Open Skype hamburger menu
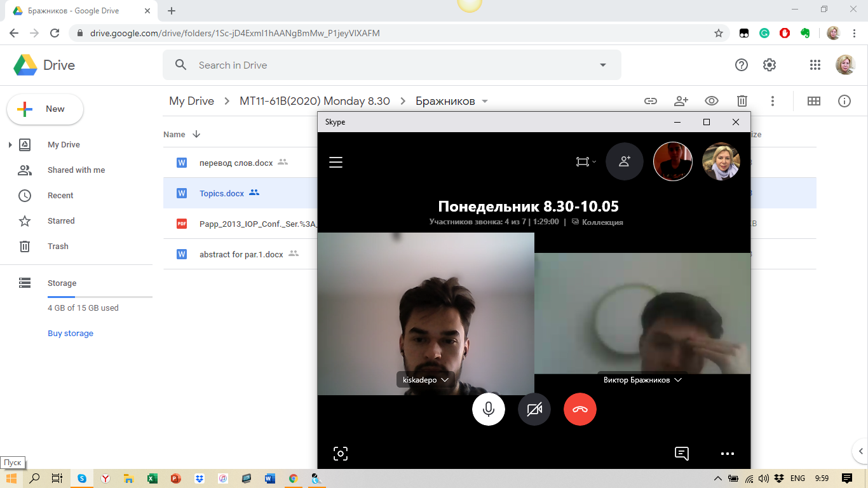Image resolution: width=868 pixels, height=488 pixels. tap(336, 162)
